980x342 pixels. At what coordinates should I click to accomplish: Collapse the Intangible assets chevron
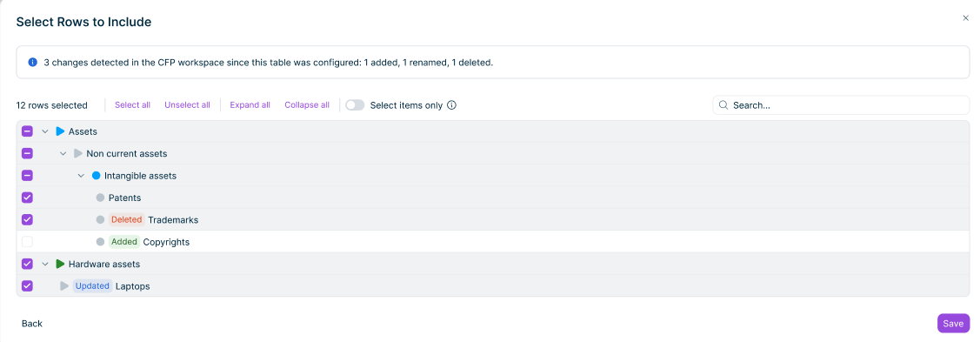click(x=81, y=176)
